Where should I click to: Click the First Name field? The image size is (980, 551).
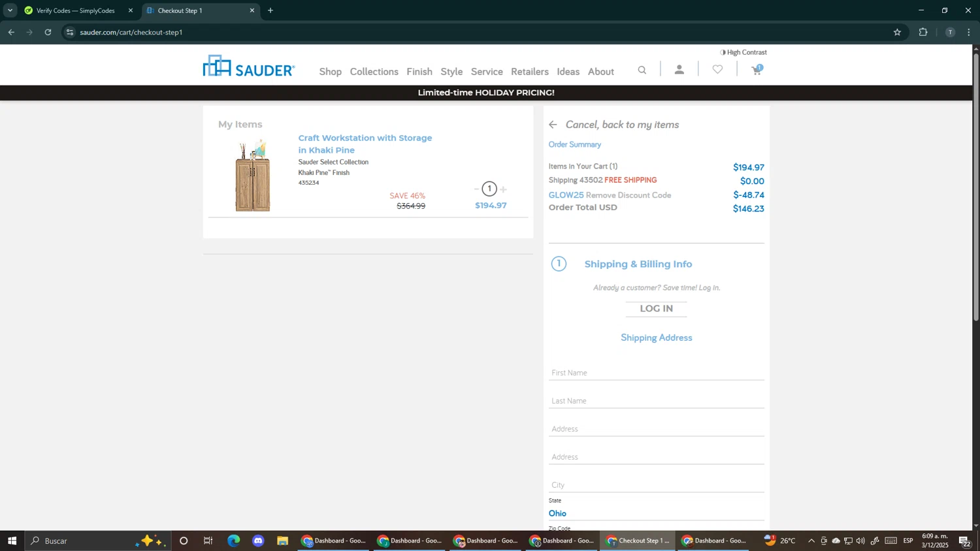656,373
